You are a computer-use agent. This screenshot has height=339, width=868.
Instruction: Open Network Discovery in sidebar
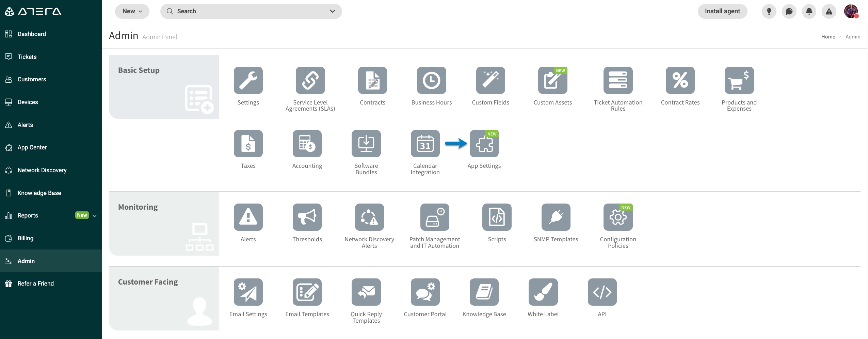click(x=42, y=170)
